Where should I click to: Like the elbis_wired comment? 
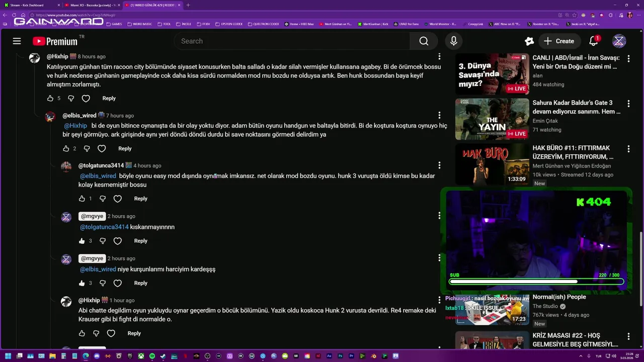click(66, 149)
